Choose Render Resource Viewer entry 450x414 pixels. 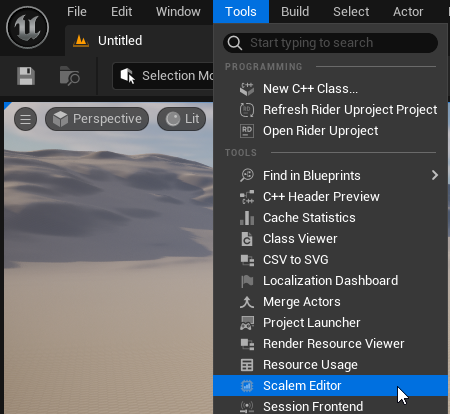[330, 344]
